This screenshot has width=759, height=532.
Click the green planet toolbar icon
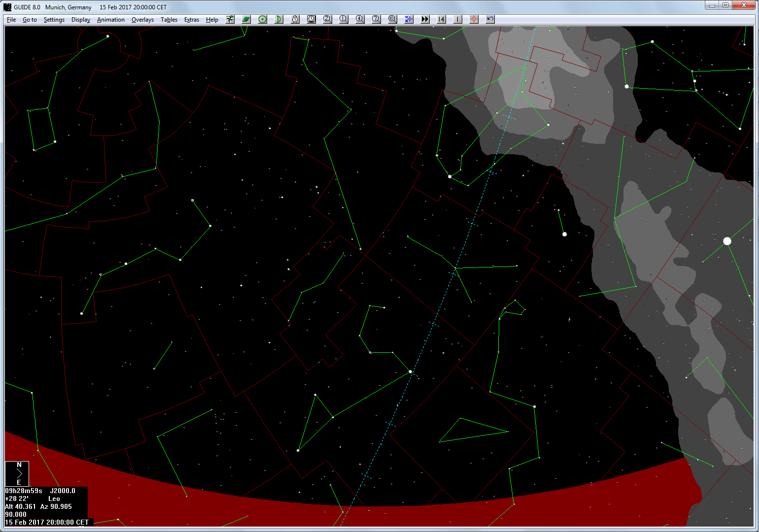click(246, 19)
